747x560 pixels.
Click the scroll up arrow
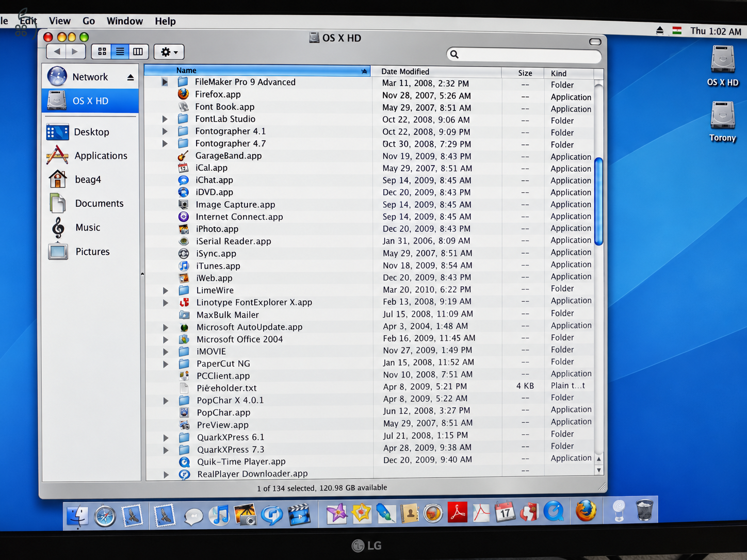pos(599,458)
